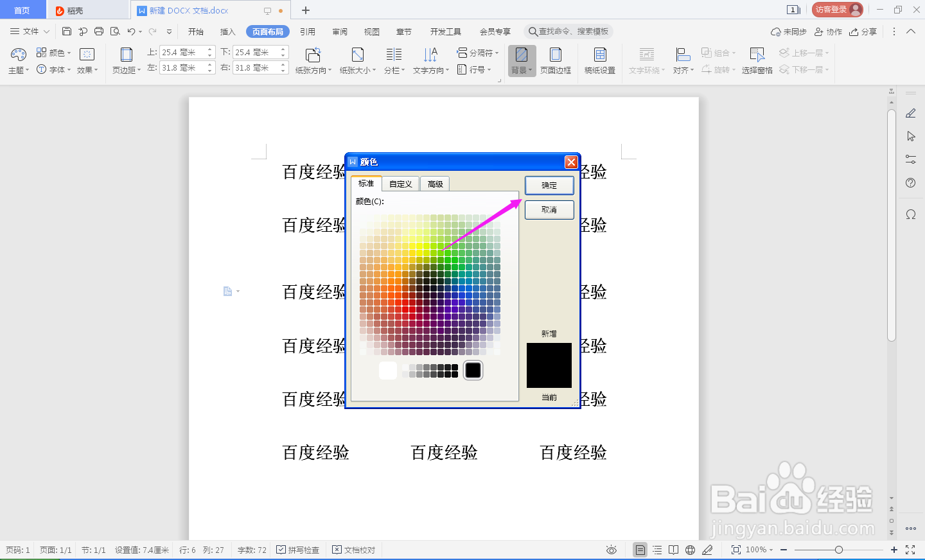The image size is (925, 560).
Task: Open the 引用 ribbon tab
Action: coord(308,31)
